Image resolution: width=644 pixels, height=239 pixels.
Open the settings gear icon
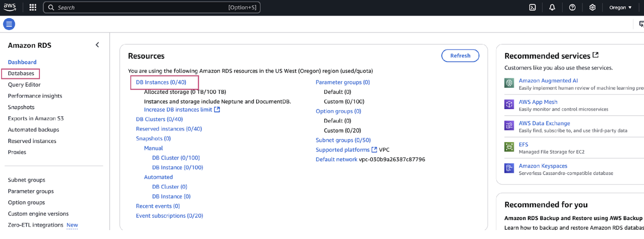click(x=593, y=7)
